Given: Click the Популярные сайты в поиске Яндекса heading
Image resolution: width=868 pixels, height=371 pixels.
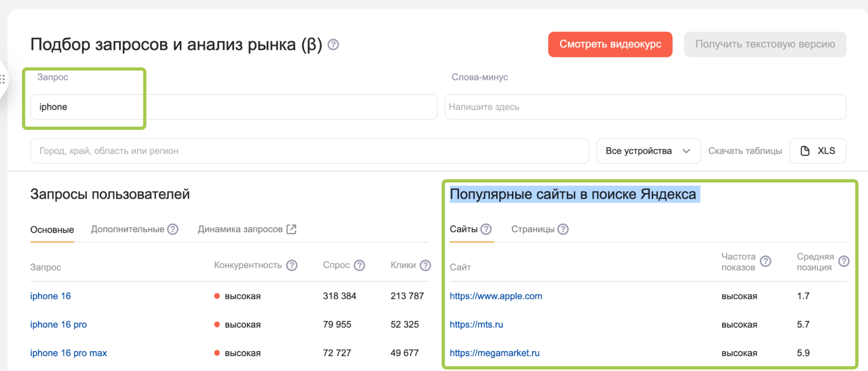Looking at the screenshot, I should pos(573,194).
